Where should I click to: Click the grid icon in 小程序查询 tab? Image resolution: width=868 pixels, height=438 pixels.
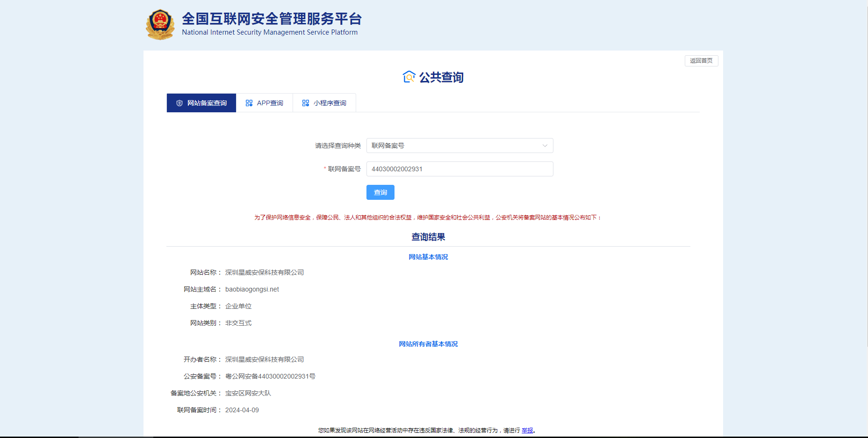306,103
